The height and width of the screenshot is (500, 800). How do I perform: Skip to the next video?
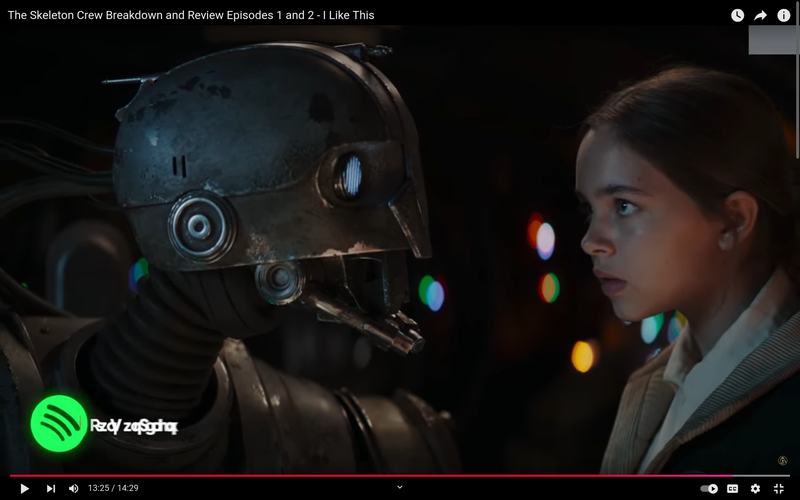point(50,488)
